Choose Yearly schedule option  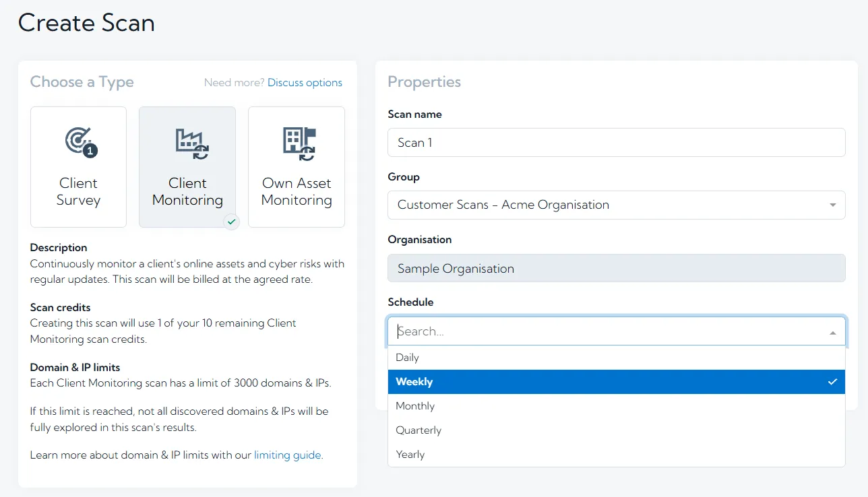click(617, 455)
